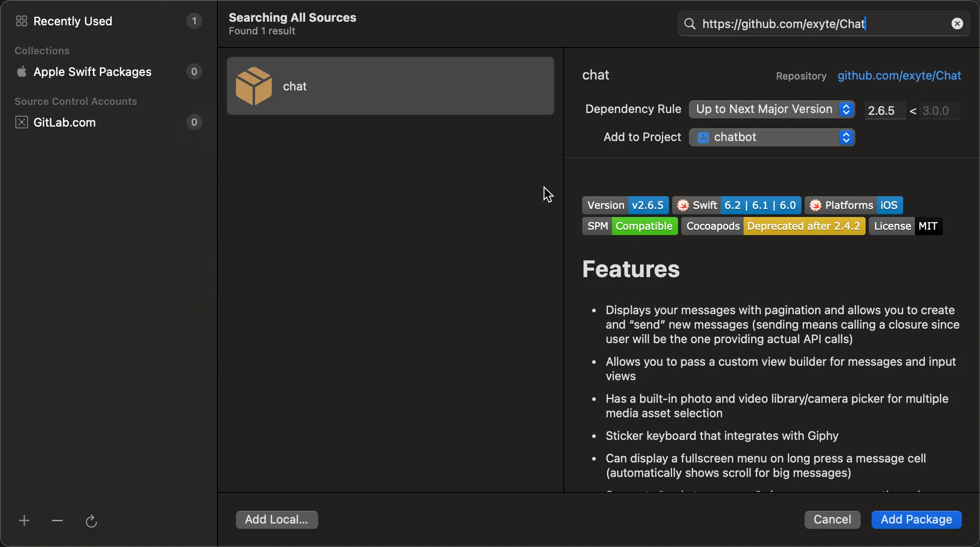Open the Dependency Rule dropdown
Screen dimensions: 980x547
pyautogui.click(x=772, y=109)
